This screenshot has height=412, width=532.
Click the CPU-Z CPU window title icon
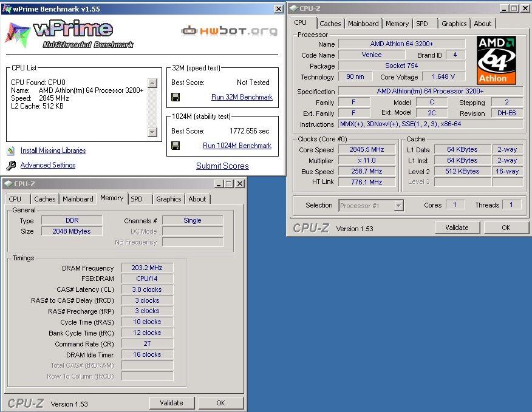click(294, 8)
